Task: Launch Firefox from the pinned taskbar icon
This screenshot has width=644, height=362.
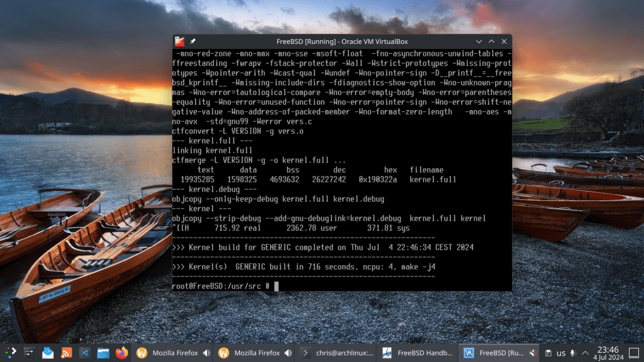Action: coord(121,353)
